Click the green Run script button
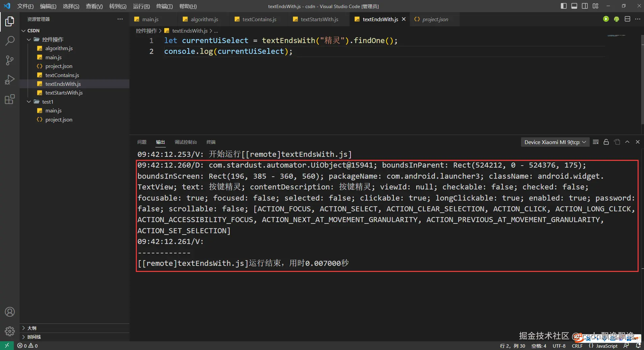Viewport: 644px width, 350px height. click(606, 19)
